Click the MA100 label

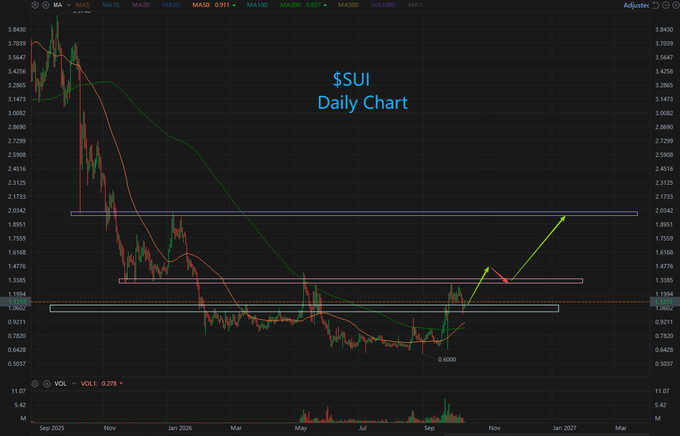pyautogui.click(x=256, y=5)
